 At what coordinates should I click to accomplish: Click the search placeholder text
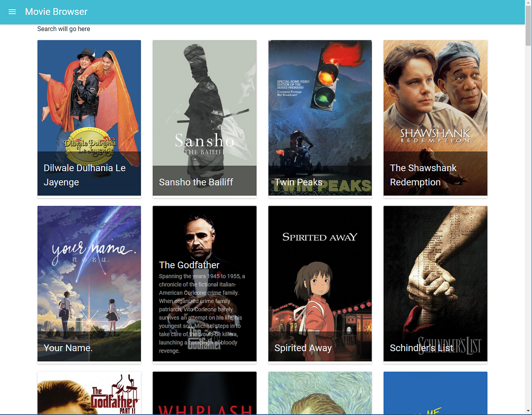coord(63,28)
